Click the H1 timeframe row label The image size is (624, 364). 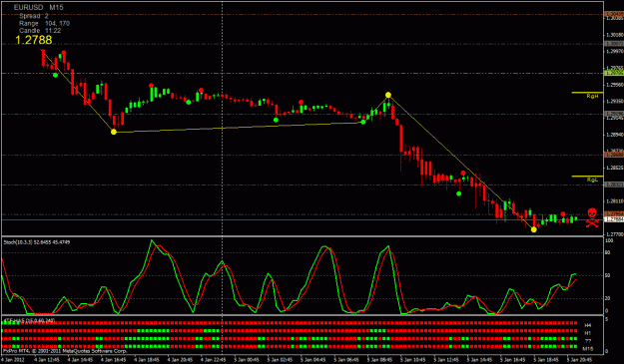click(x=588, y=333)
